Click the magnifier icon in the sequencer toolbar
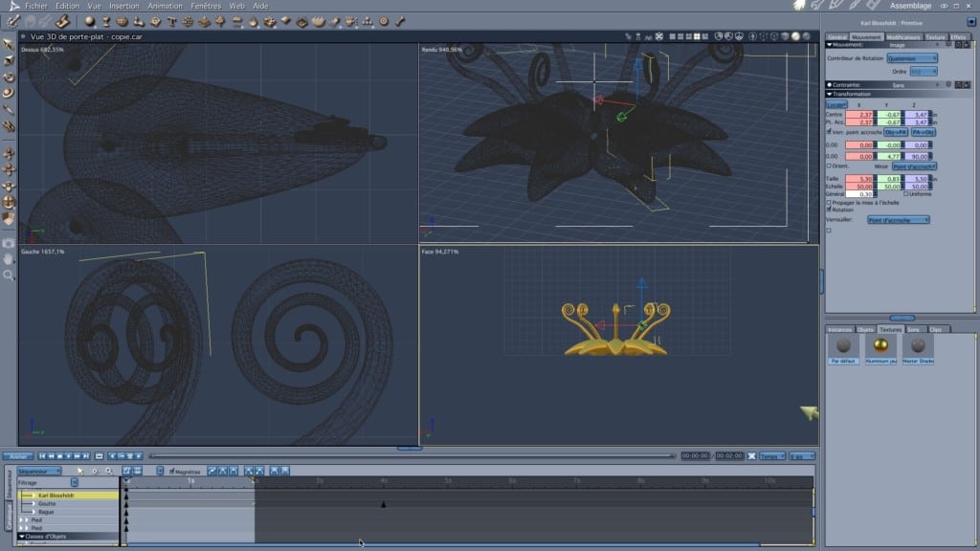This screenshot has height=551, width=980. coord(109,471)
